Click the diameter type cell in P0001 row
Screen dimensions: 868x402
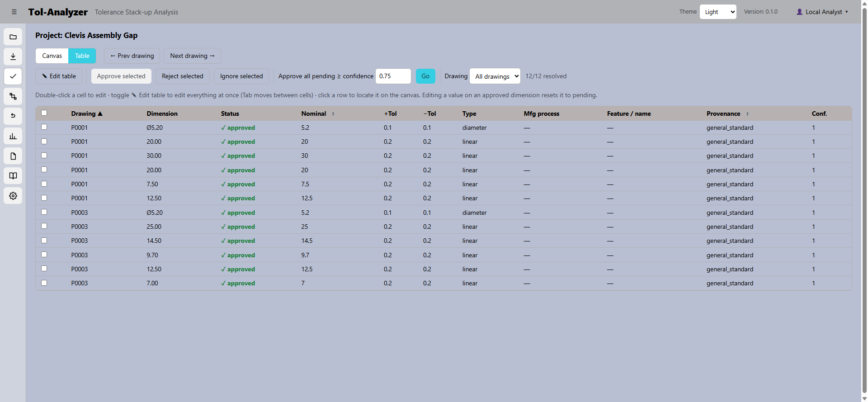pyautogui.click(x=474, y=128)
